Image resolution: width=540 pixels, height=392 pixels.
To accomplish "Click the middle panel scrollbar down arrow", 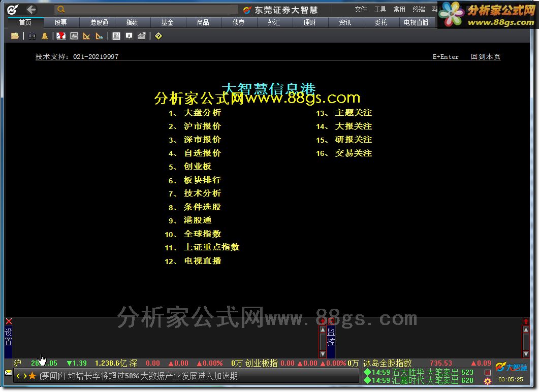I will click(x=323, y=354).
